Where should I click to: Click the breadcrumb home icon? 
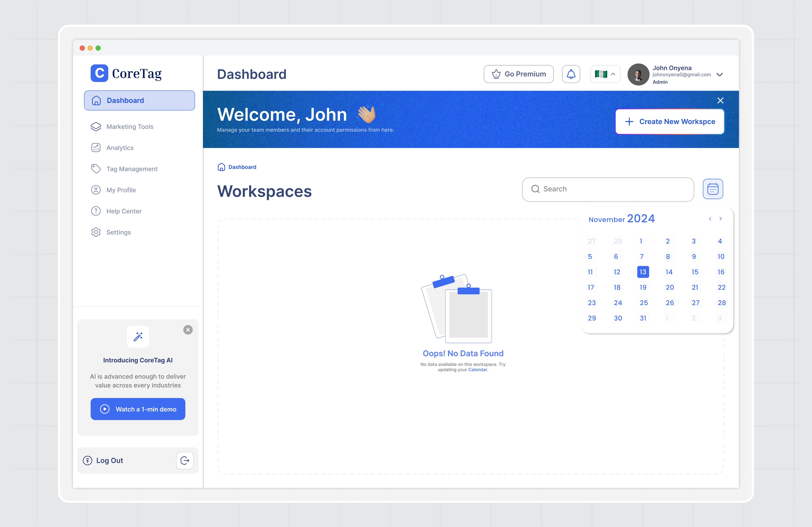221,167
